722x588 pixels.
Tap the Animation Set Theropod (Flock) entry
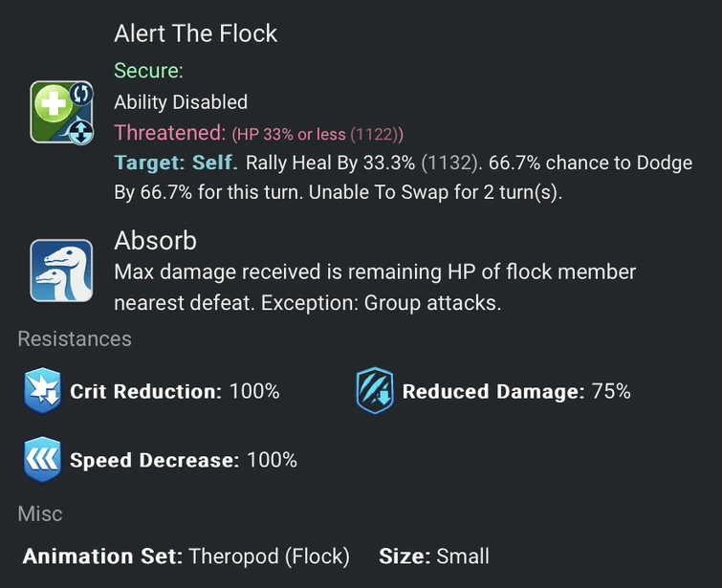[186, 556]
